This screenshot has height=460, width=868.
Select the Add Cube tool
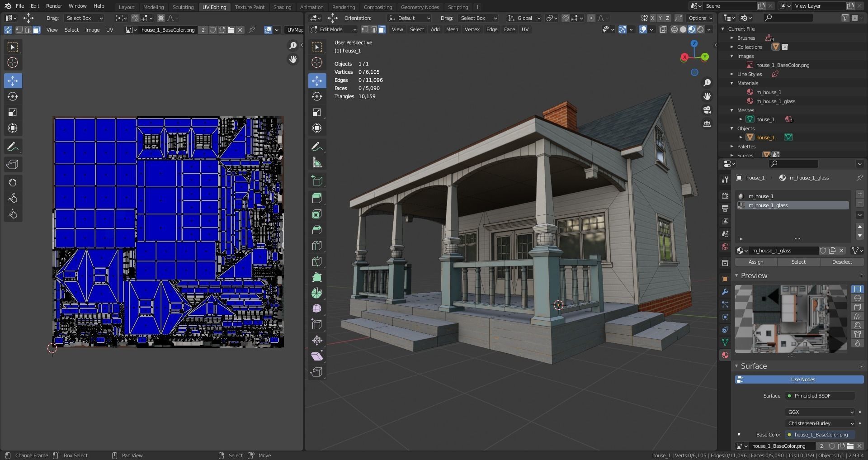tap(317, 181)
